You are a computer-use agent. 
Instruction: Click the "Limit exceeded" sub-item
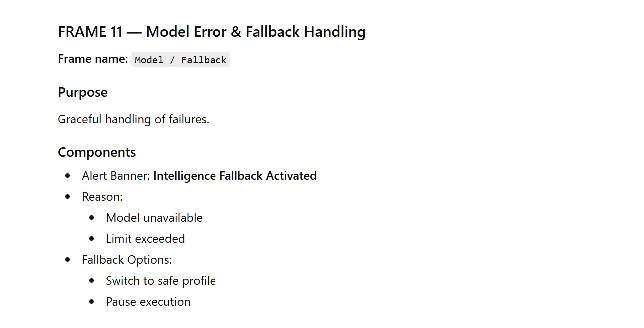coord(145,239)
